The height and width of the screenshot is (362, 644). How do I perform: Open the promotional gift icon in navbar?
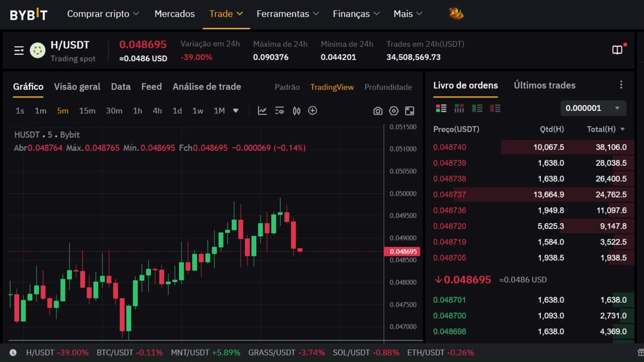pos(456,14)
